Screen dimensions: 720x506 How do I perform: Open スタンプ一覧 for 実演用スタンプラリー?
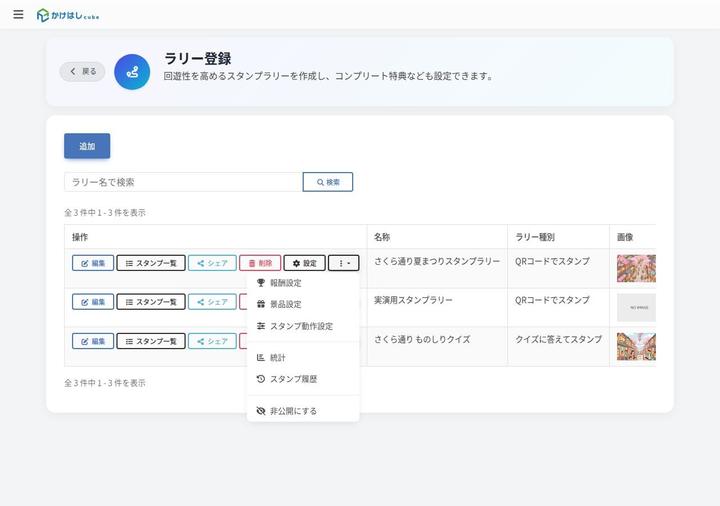(151, 302)
